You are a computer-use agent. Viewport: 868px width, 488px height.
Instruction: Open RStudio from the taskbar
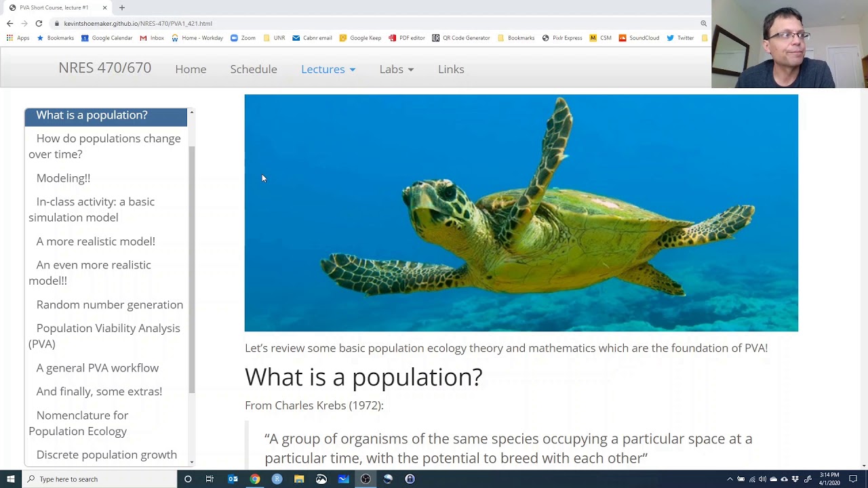point(277,479)
